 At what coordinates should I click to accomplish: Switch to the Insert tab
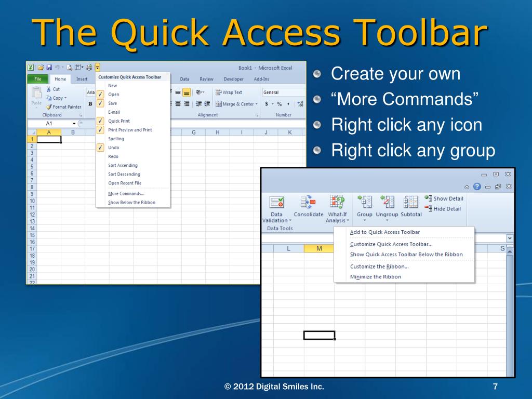82,79
